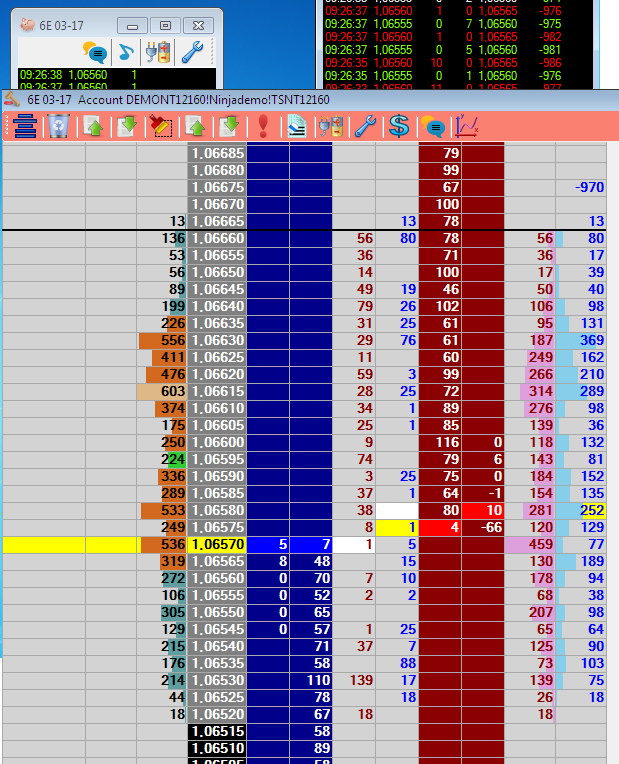Click the red exclamation mark icon

click(x=263, y=127)
